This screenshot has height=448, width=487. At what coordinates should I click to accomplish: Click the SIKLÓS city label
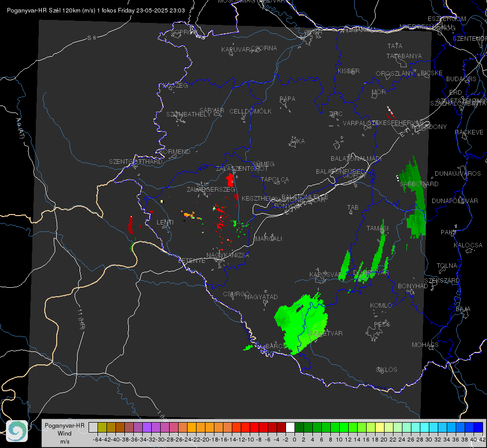pos(387,370)
